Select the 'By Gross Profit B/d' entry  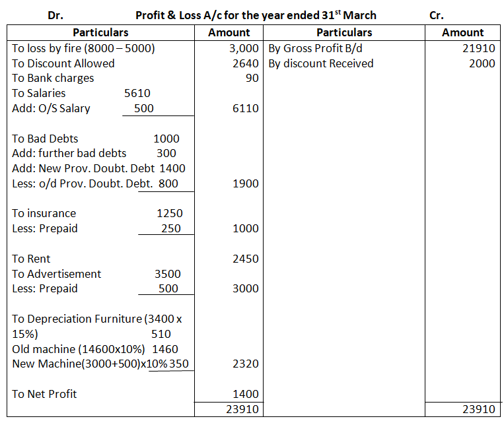[316, 48]
